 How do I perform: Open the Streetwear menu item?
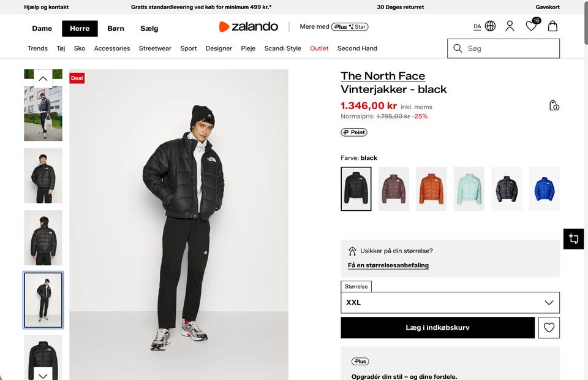point(155,48)
